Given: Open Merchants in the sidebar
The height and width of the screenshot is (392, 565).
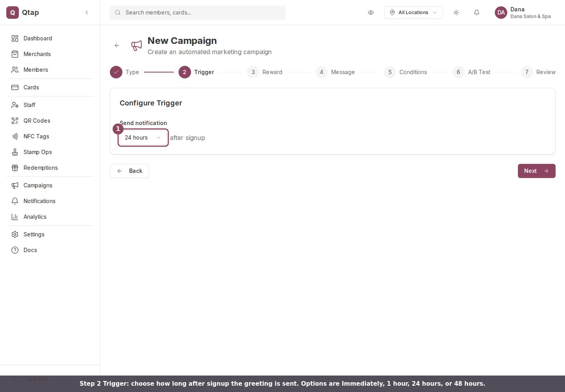Looking at the screenshot, I should pos(50,54).
